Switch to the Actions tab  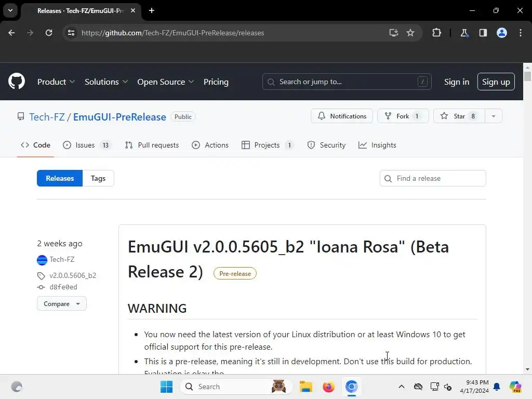coord(210,145)
